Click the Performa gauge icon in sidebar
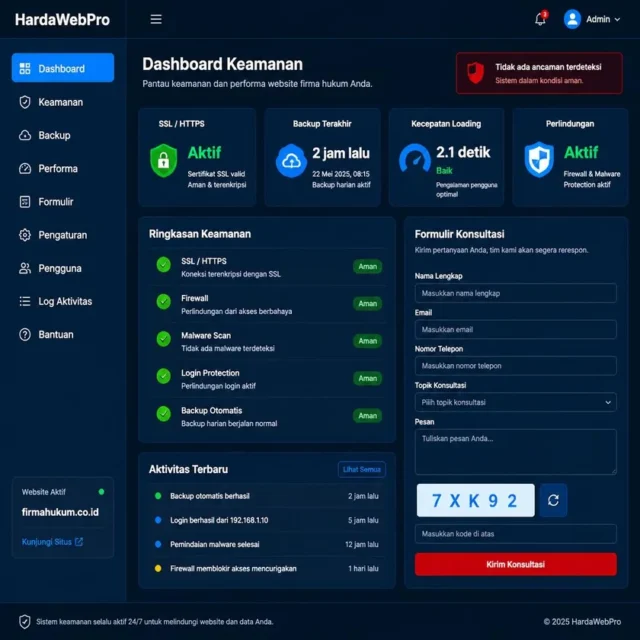 (25, 169)
